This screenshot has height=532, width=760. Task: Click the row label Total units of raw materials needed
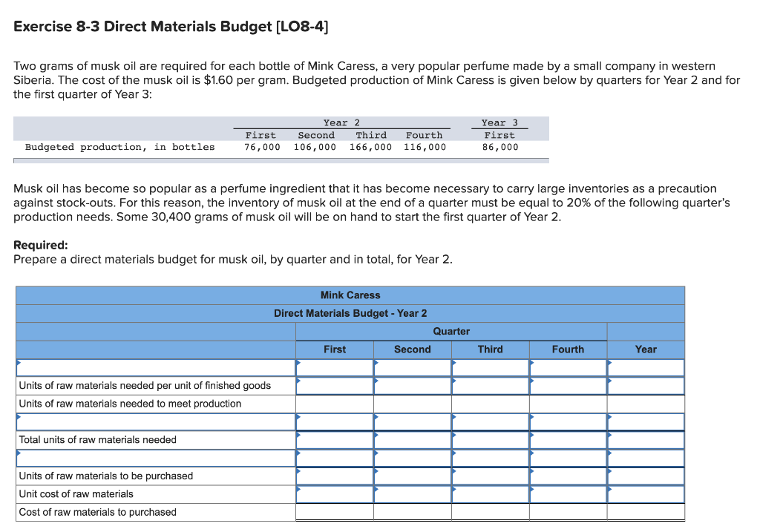coord(104,439)
